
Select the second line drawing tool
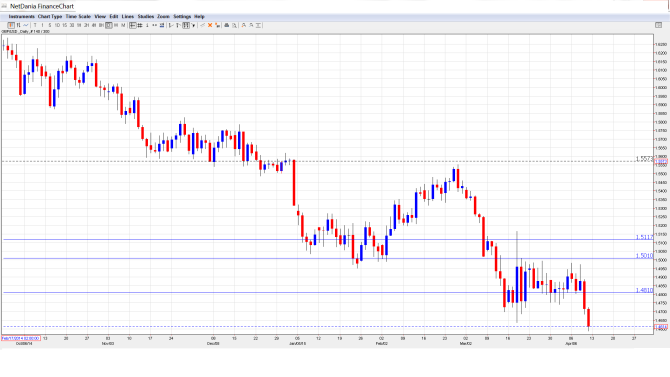tap(178, 26)
